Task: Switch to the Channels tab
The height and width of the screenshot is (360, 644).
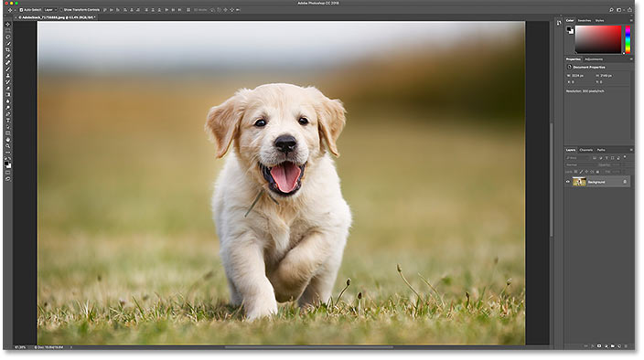Action: tap(586, 150)
